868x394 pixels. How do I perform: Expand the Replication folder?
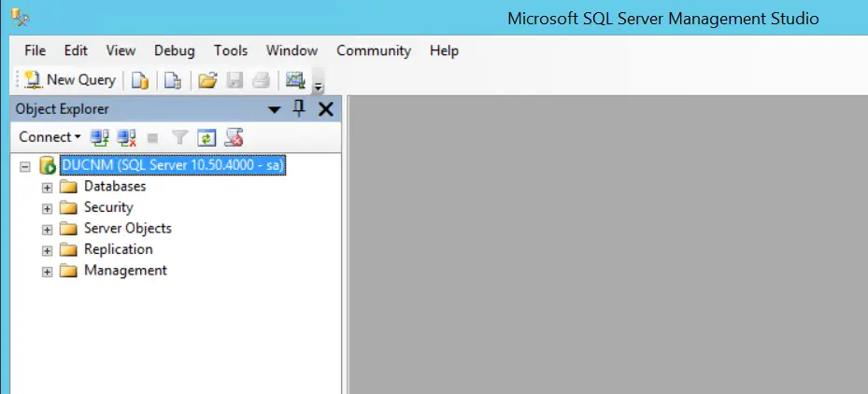[x=47, y=251]
